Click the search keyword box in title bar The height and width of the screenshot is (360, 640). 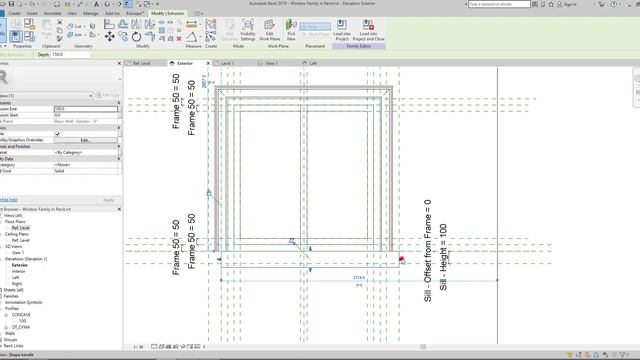499,4
